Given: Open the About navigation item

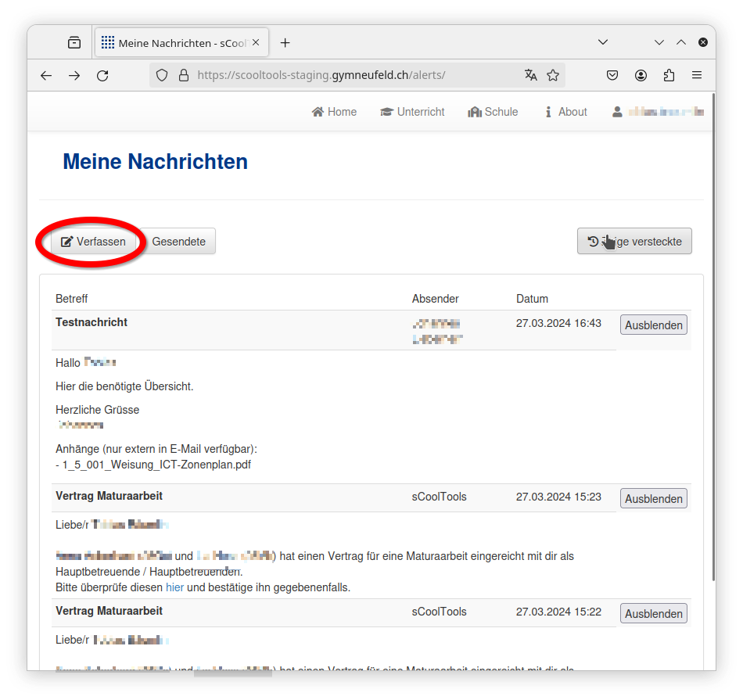Looking at the screenshot, I should (x=565, y=112).
